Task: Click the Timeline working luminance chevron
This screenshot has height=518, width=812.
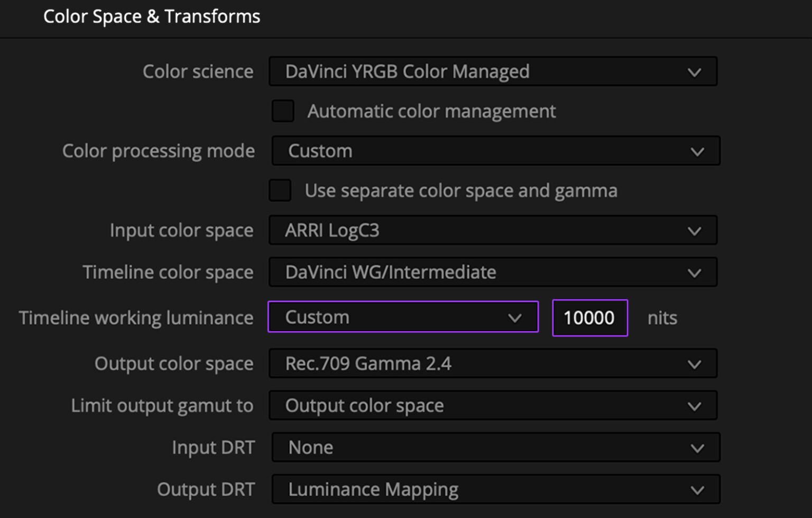Action: tap(515, 317)
